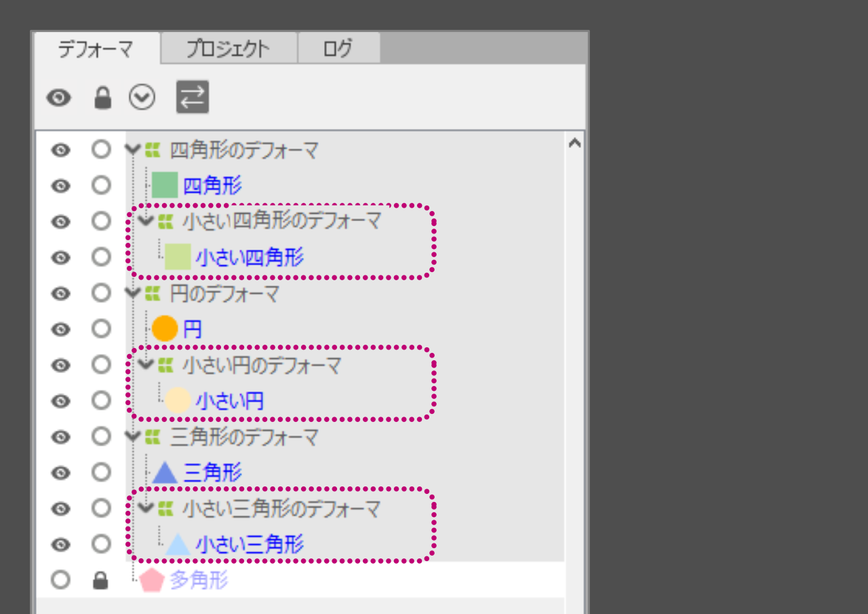Viewport: 868px width, 614px height.
Task: Lock the 小さい四角形のデフォーマ row
Action: [101, 220]
